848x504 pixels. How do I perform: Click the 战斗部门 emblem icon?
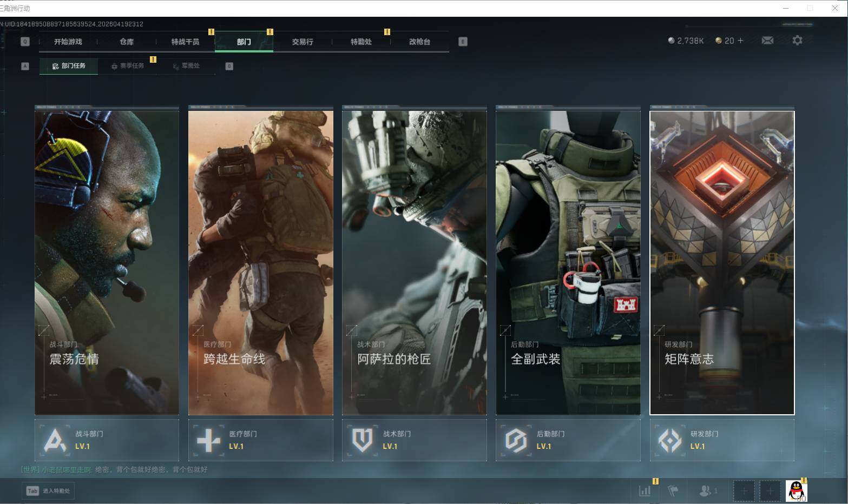click(x=55, y=440)
